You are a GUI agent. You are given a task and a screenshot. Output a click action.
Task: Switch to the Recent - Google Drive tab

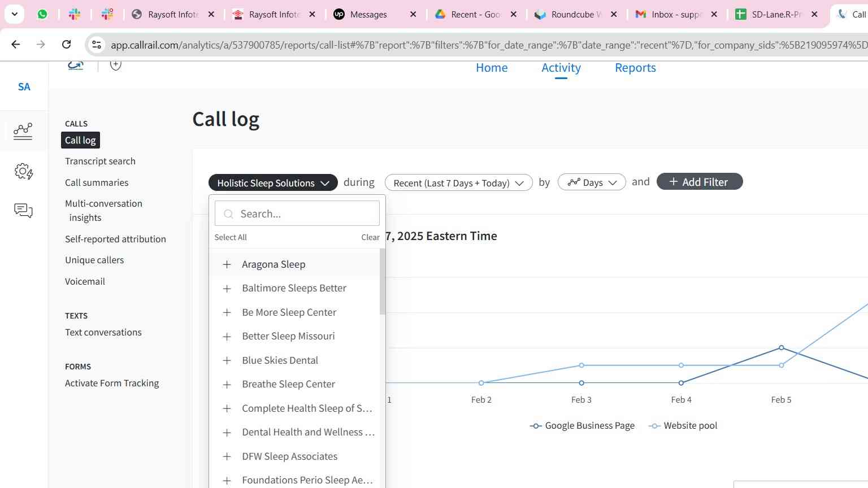pyautogui.click(x=476, y=14)
